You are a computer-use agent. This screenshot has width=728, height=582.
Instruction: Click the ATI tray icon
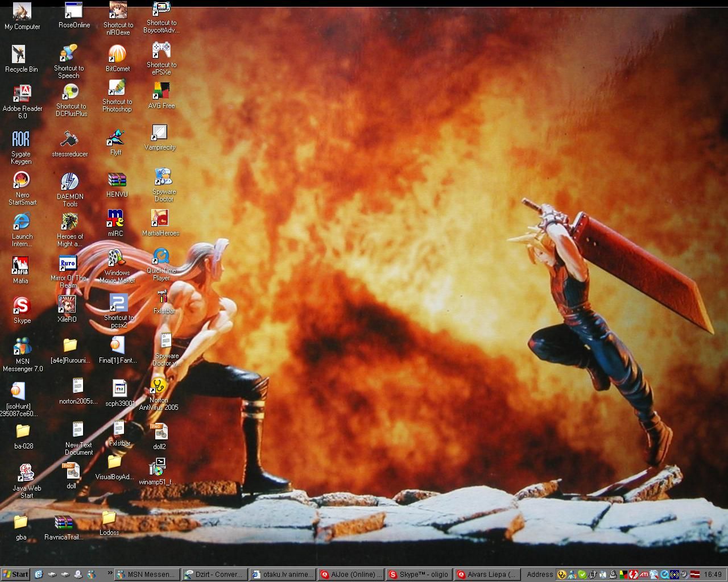(644, 575)
